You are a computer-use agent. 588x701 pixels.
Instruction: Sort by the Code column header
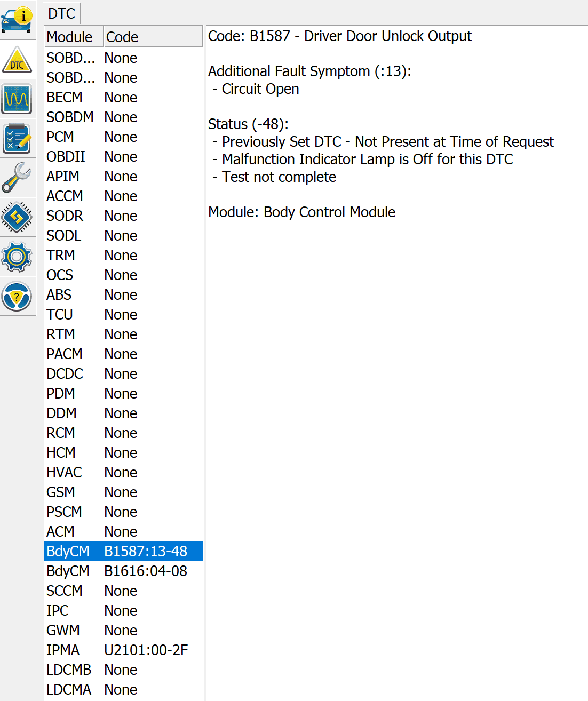pos(153,37)
